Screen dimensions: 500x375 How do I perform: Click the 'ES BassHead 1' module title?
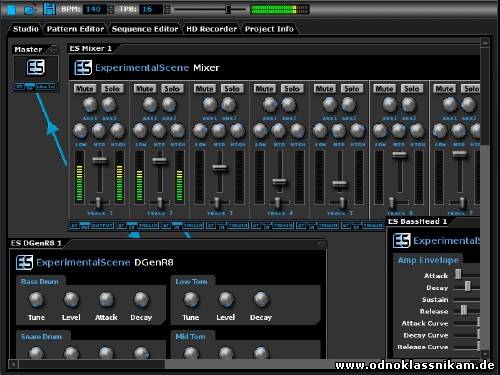point(417,221)
